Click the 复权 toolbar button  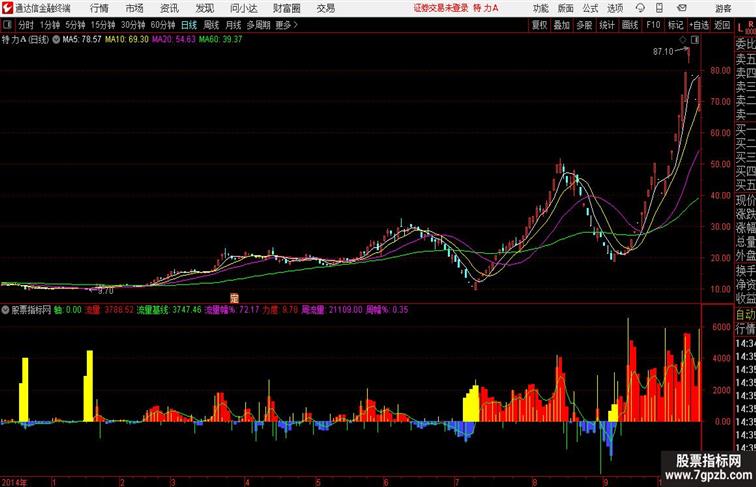click(x=540, y=25)
